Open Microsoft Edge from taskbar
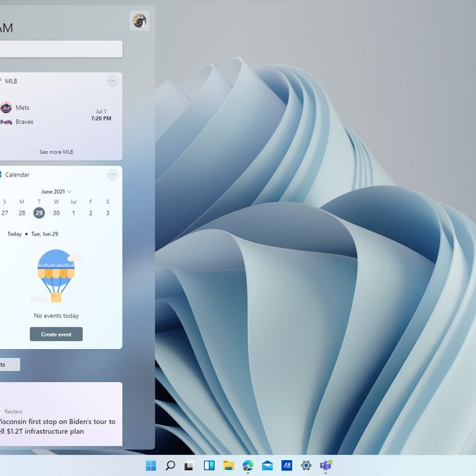Image resolution: width=476 pixels, height=476 pixels. click(x=248, y=465)
